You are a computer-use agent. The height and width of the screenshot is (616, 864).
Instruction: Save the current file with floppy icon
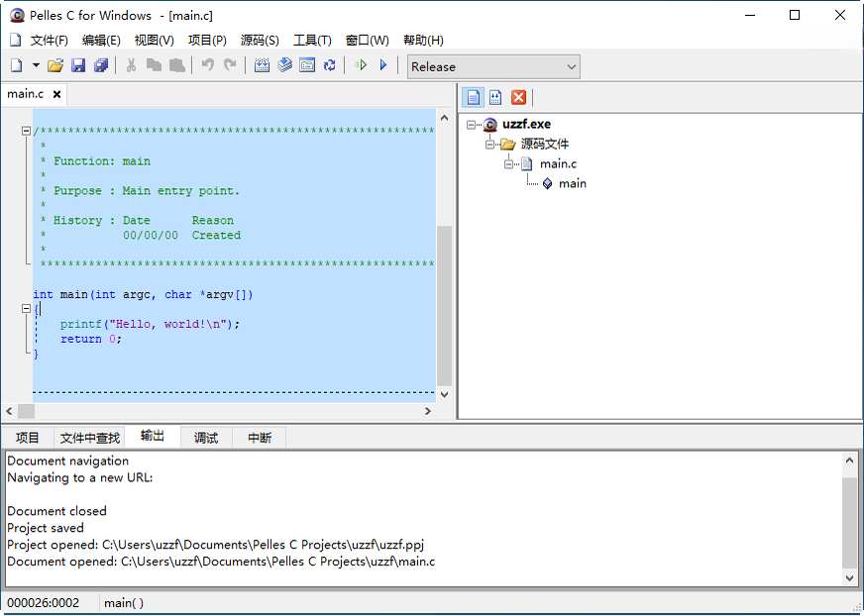click(78, 65)
